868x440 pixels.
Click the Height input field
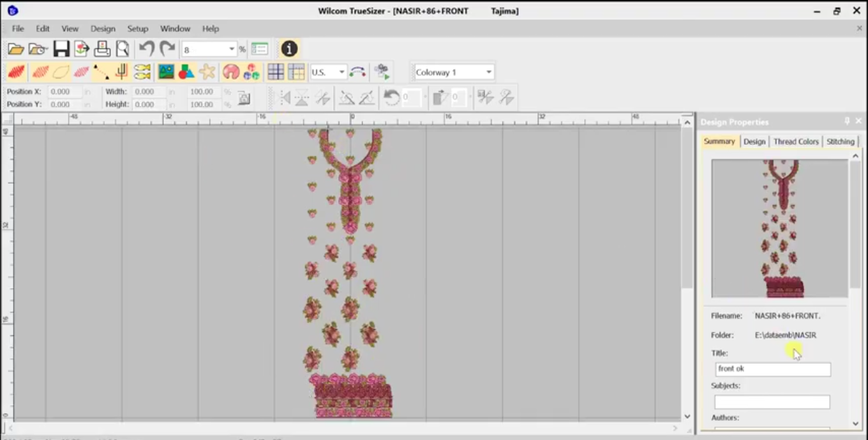(x=149, y=104)
